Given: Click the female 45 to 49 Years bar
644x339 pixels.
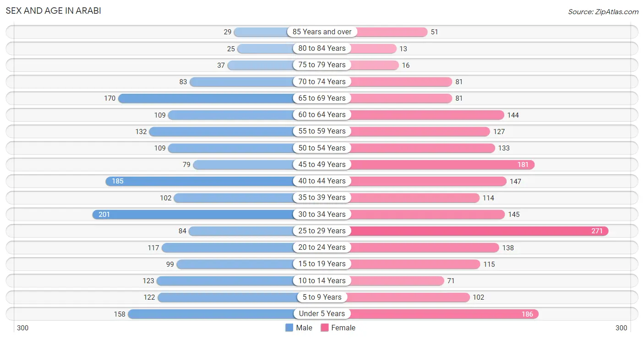Looking at the screenshot, I should coord(442,165).
